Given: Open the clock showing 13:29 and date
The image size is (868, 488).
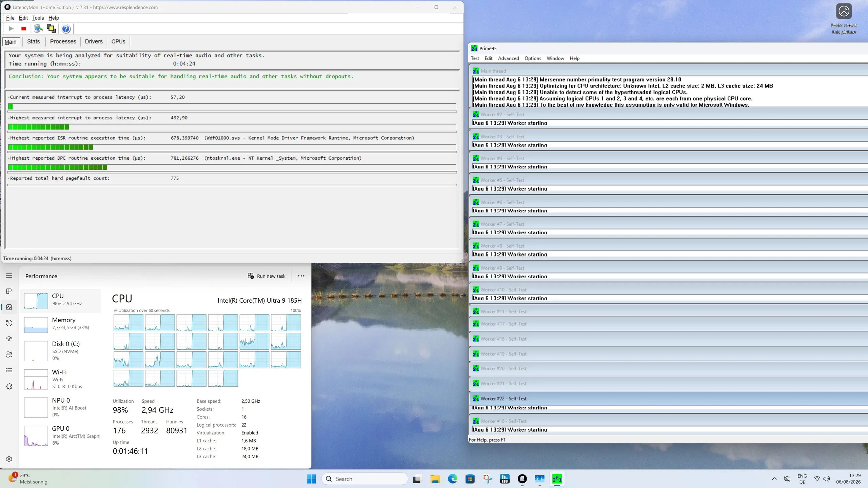Looking at the screenshot, I should pyautogui.click(x=848, y=479).
